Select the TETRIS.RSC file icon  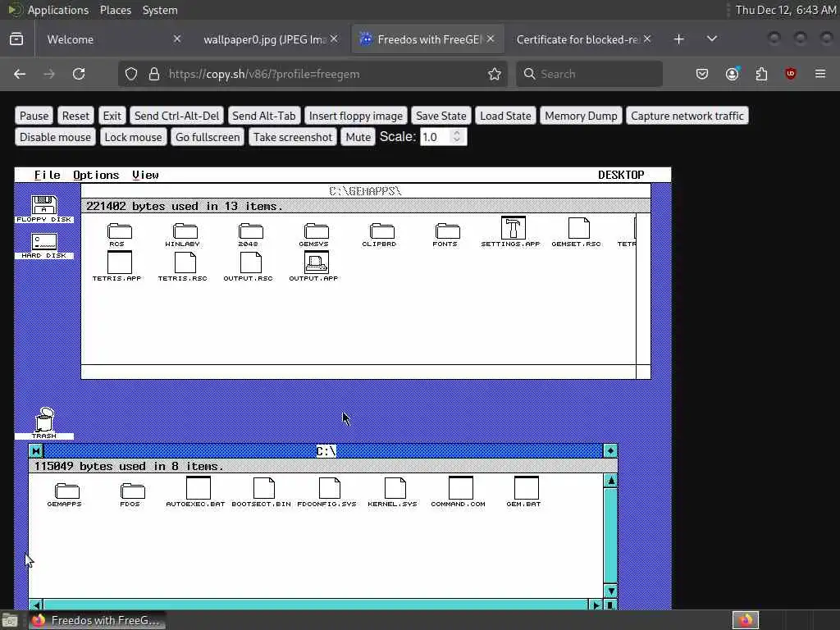coord(185,262)
